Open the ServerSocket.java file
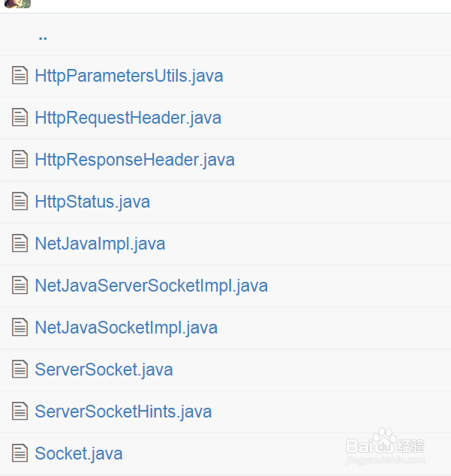Screen dimensions: 451x476 pyautogui.click(x=104, y=370)
